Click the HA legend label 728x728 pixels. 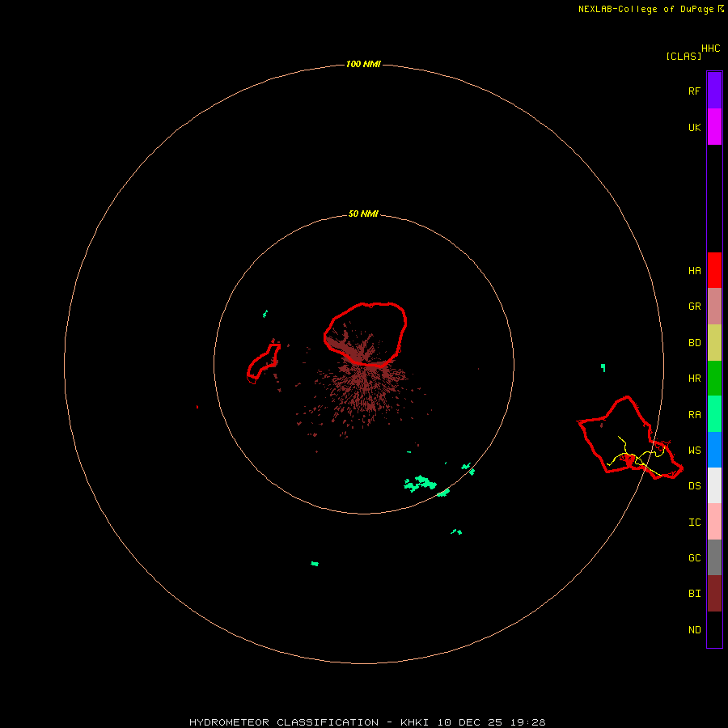coord(694,271)
